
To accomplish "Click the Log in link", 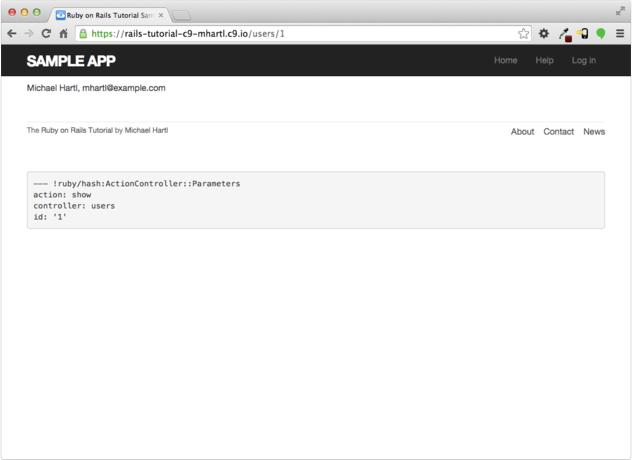I will point(583,61).
